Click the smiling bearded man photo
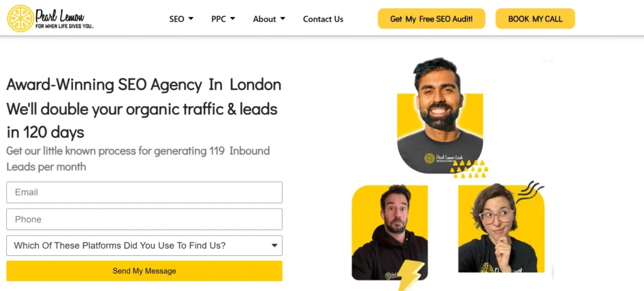Image resolution: width=644 pixels, height=291 pixels. [x=440, y=116]
